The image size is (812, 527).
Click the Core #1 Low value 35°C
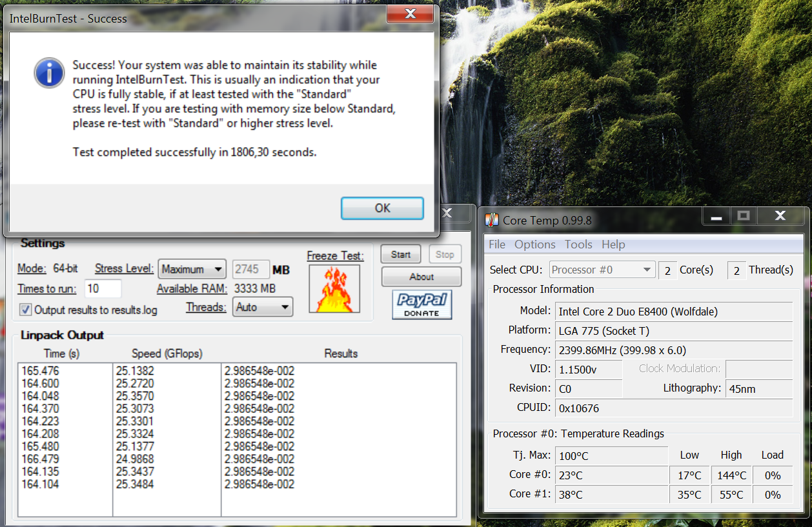click(689, 495)
